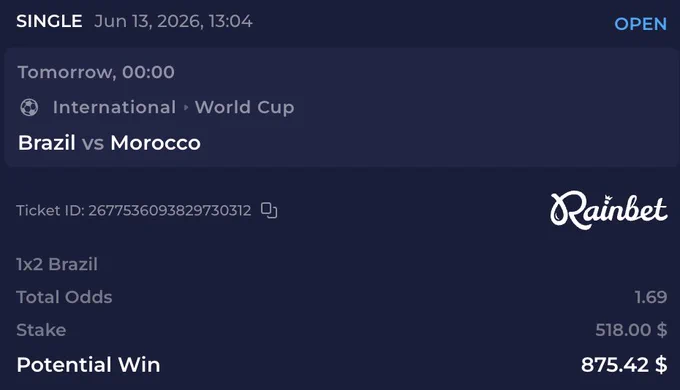Click the soccer ball sport icon
680x390 pixels.
coord(29,107)
